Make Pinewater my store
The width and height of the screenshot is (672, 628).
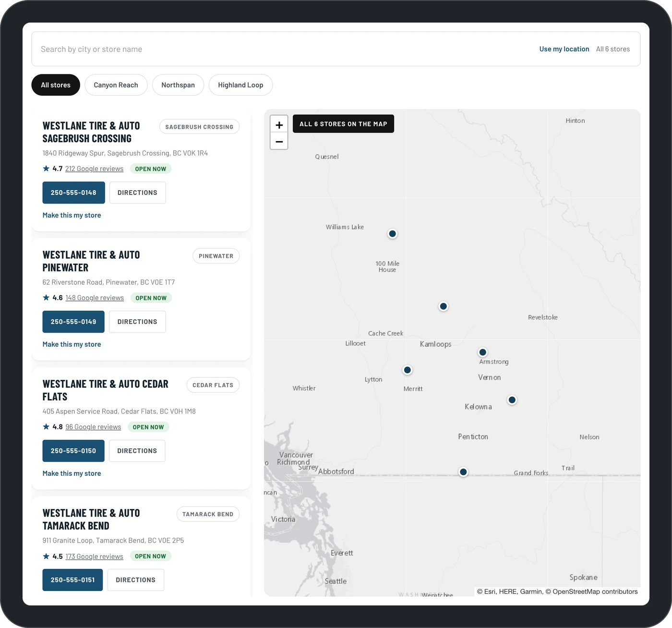coord(72,344)
